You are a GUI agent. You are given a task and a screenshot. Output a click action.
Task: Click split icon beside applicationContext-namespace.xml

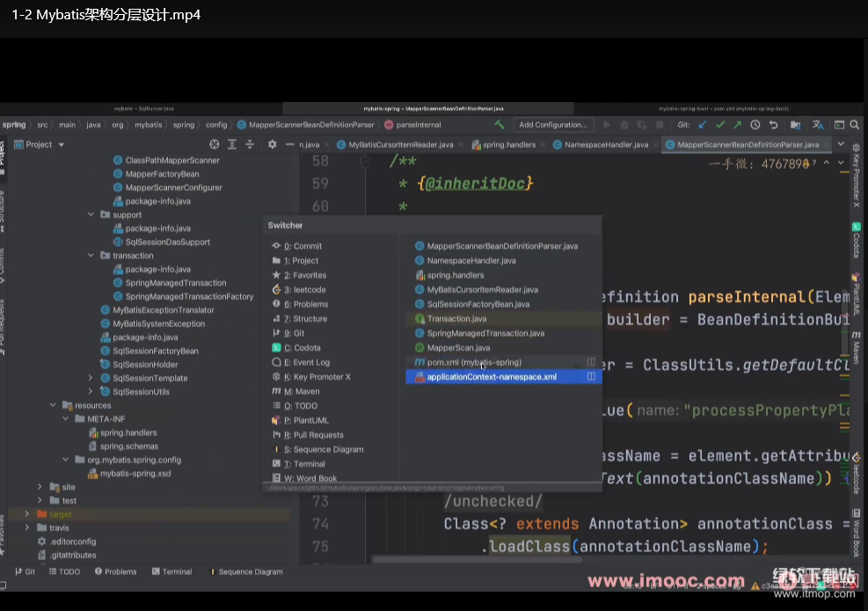pyautogui.click(x=591, y=377)
